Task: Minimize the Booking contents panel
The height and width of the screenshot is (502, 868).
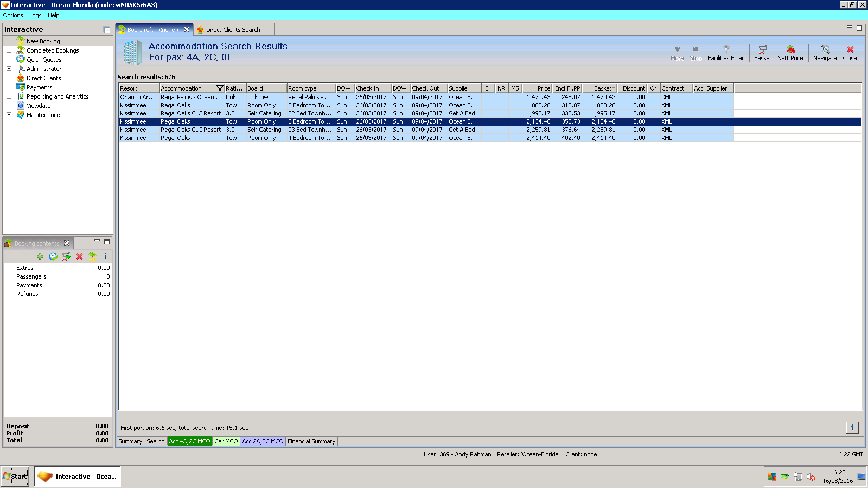Action: [97, 241]
